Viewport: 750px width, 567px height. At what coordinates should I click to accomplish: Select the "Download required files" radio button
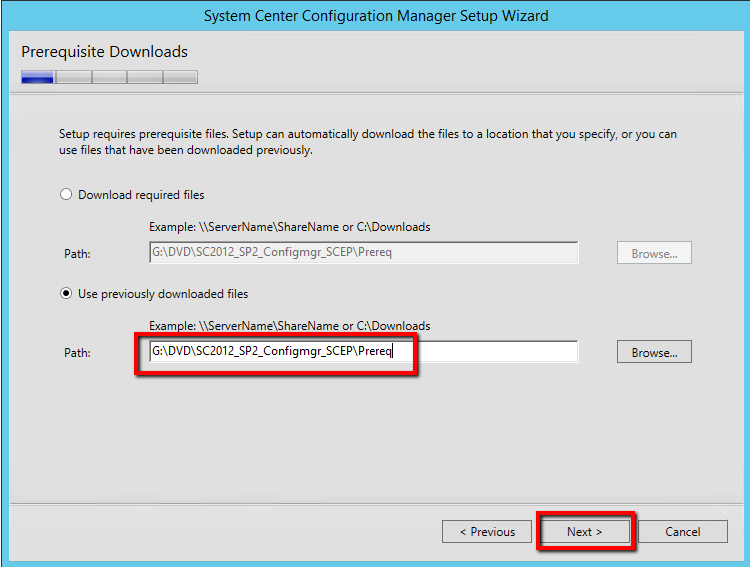click(67, 195)
